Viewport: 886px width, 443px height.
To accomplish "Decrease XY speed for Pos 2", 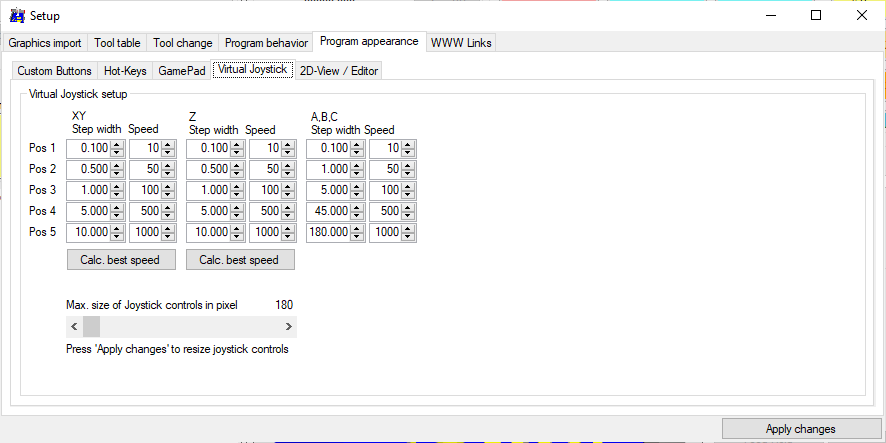I will point(169,173).
